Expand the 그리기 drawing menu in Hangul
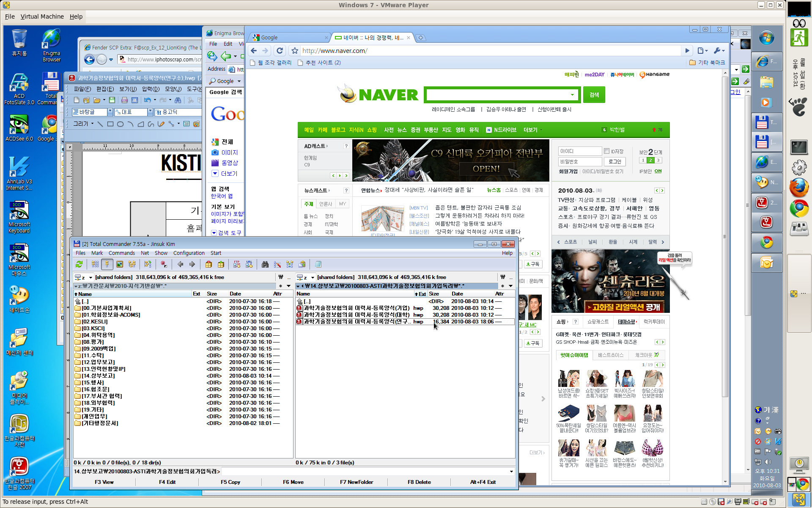The height and width of the screenshot is (508, 812). [x=83, y=124]
